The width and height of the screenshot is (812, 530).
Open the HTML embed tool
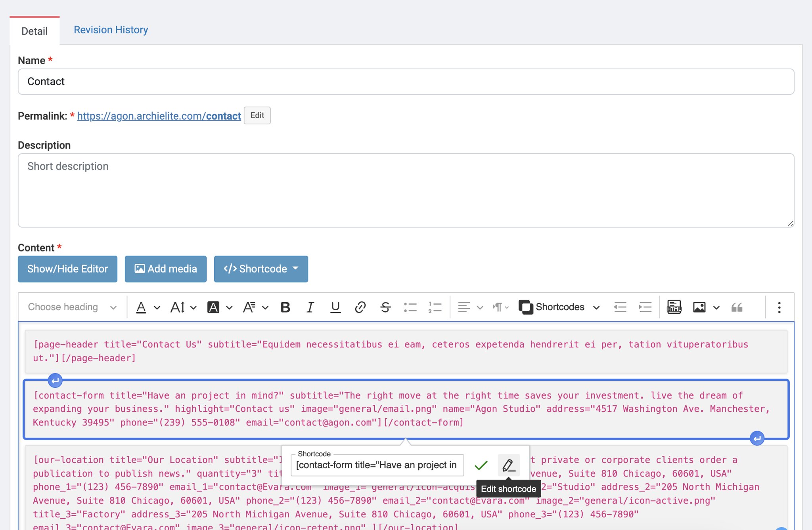[674, 307]
